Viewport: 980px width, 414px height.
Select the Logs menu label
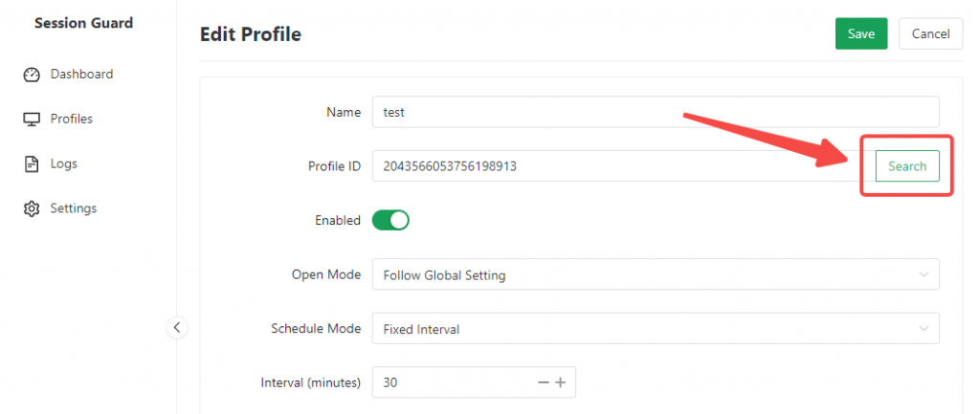[x=64, y=164]
